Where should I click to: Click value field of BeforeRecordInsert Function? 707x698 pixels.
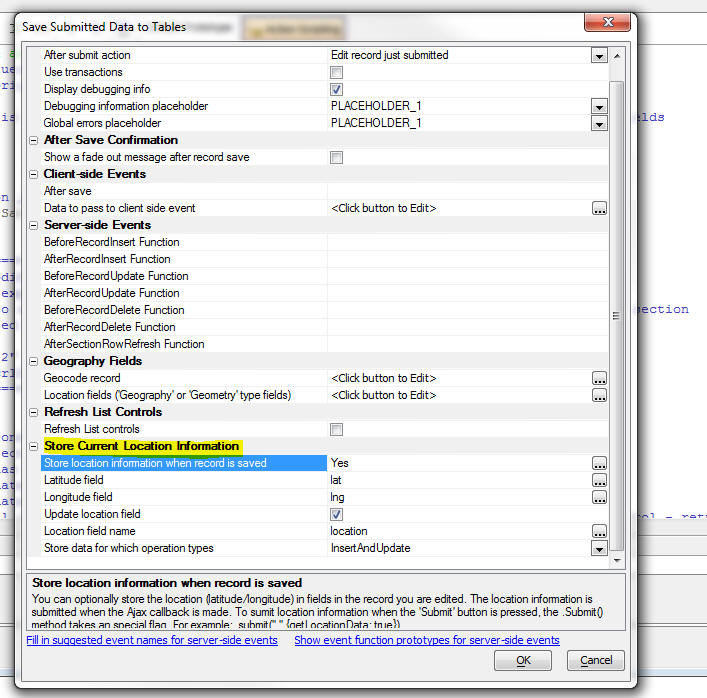coord(468,242)
